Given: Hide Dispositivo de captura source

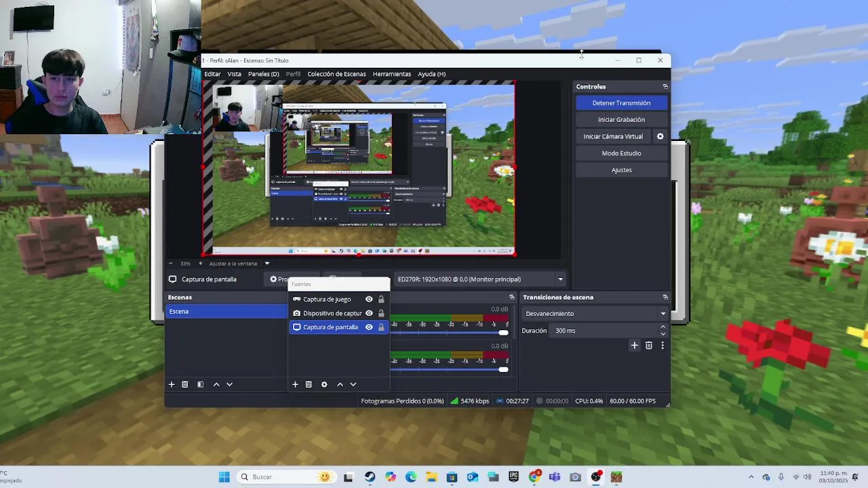Looking at the screenshot, I should coord(369,313).
